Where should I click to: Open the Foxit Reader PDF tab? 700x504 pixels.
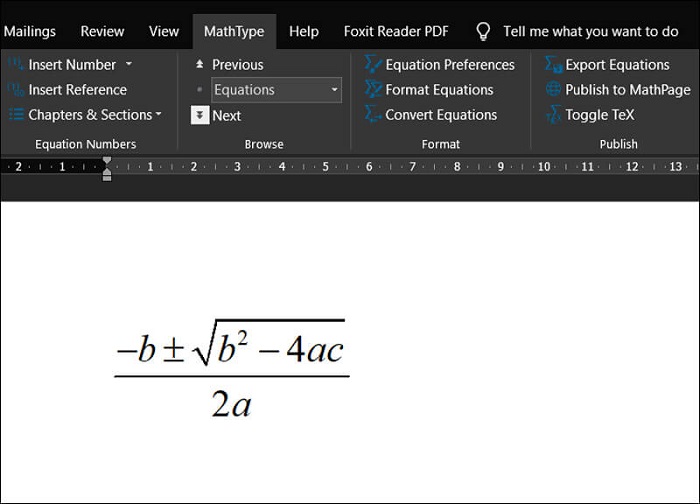click(396, 31)
